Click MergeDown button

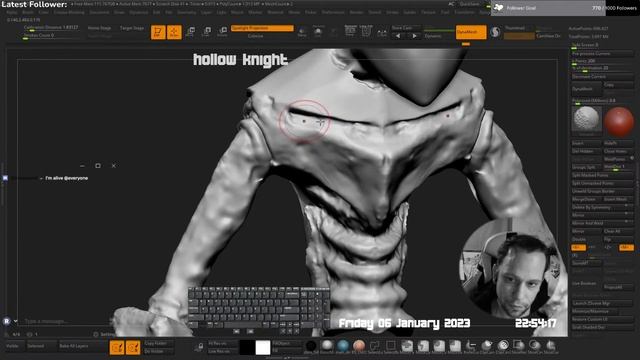587,199
